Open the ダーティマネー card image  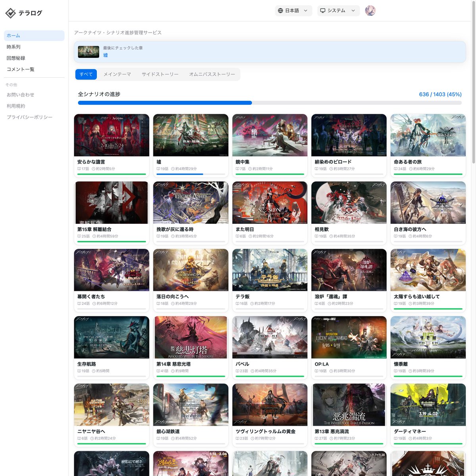[428, 405]
